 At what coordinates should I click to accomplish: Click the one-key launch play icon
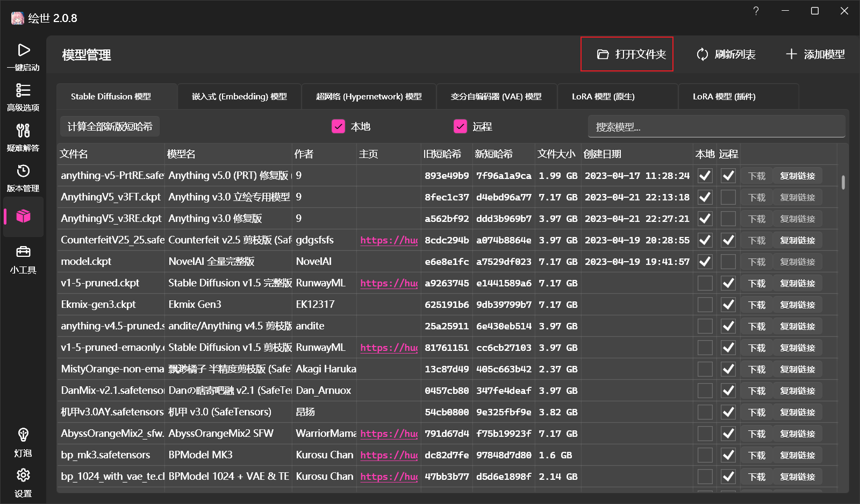click(23, 51)
